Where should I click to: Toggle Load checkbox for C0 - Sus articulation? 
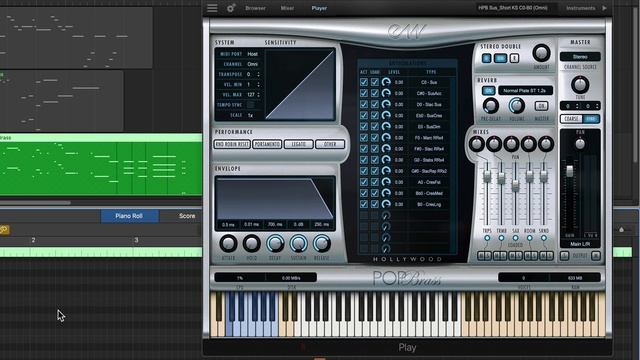point(374,82)
